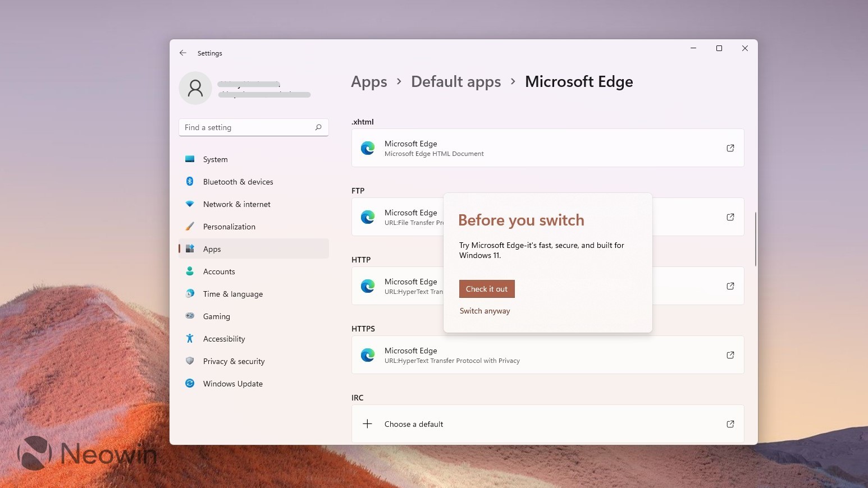Open Windows Update settings
Viewport: 868px width, 488px height.
point(254,384)
